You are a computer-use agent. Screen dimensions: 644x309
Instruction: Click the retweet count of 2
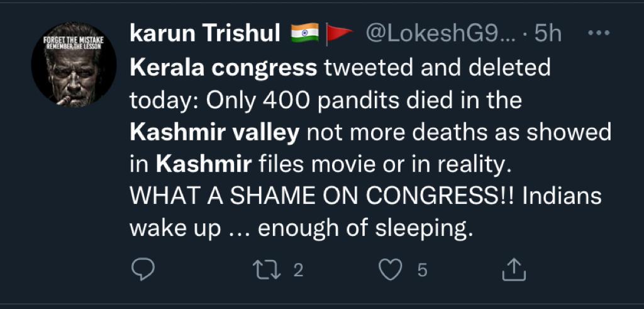(x=299, y=271)
